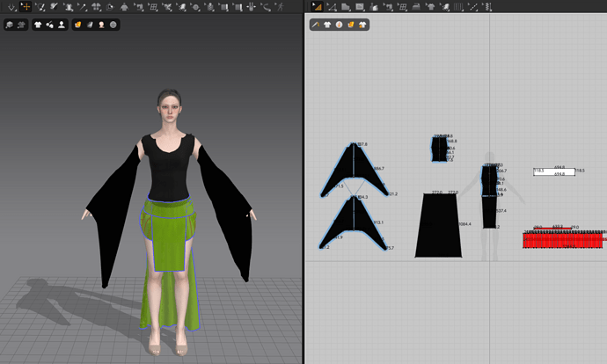Choose the sewing machine tool in 3D toolbar
This screenshot has height=364, width=607.
(139, 6)
